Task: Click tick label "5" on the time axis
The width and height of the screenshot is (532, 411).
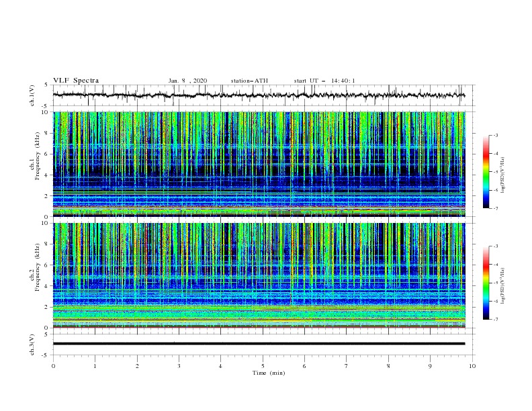Action: 263,366
